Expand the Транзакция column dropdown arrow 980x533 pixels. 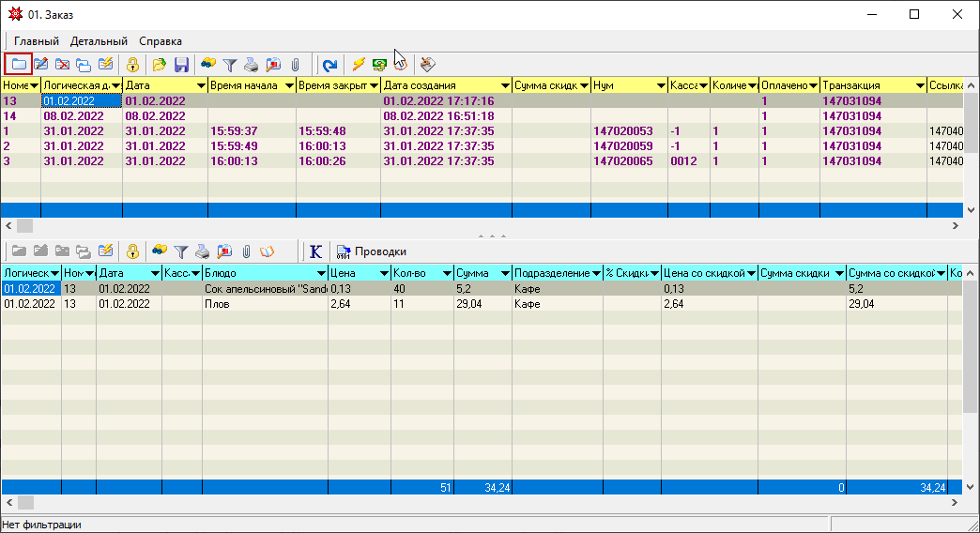(x=919, y=85)
